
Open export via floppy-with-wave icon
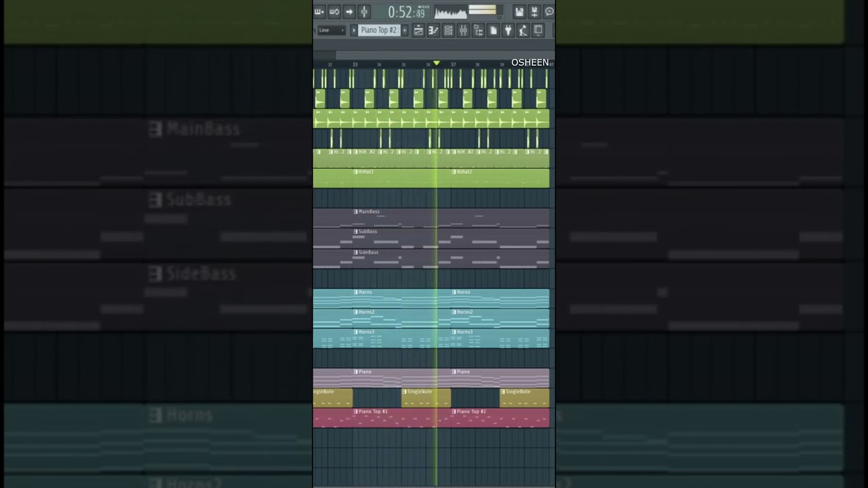[534, 12]
